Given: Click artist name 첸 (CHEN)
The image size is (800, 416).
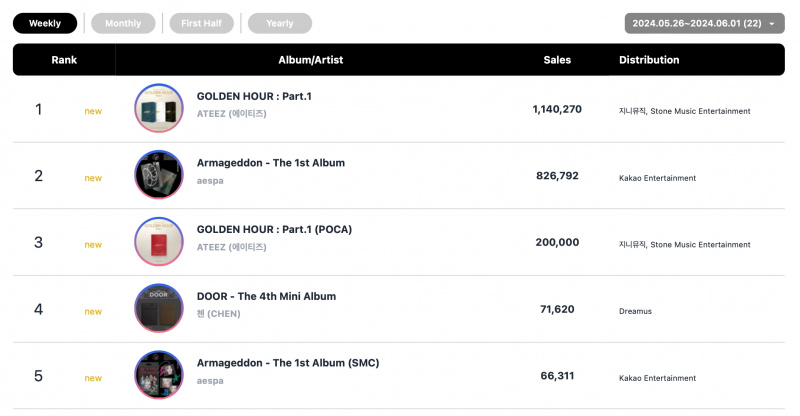Looking at the screenshot, I should tap(218, 314).
